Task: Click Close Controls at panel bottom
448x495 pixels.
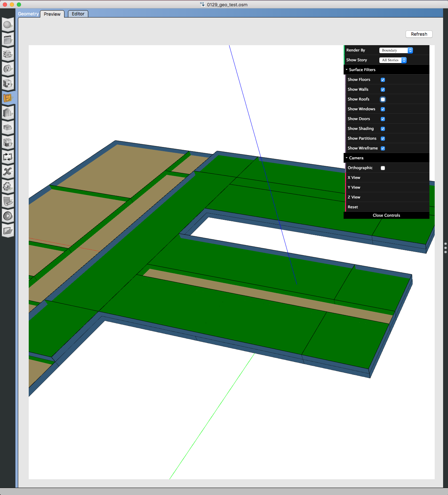Action: [386, 215]
